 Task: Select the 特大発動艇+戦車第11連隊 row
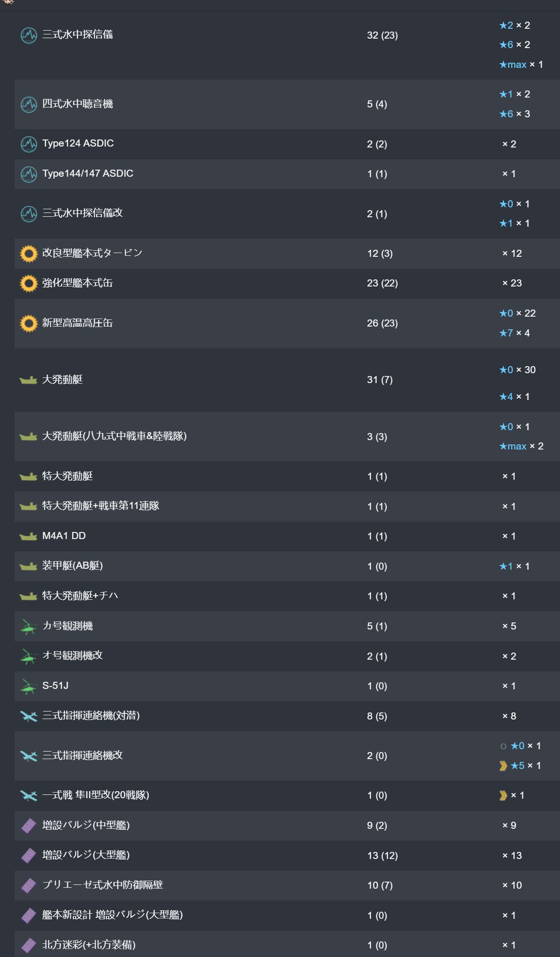(x=100, y=506)
